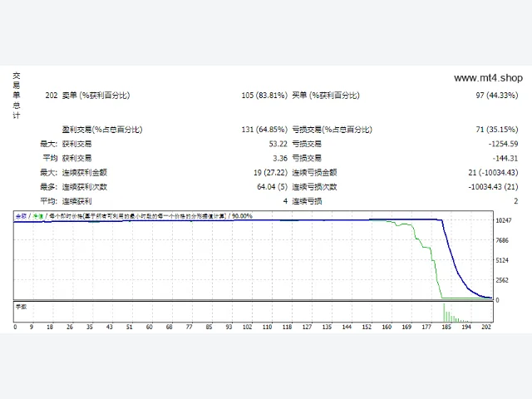
Task: Select the 亏损交易(%占总百分比) label
Action: point(332,130)
